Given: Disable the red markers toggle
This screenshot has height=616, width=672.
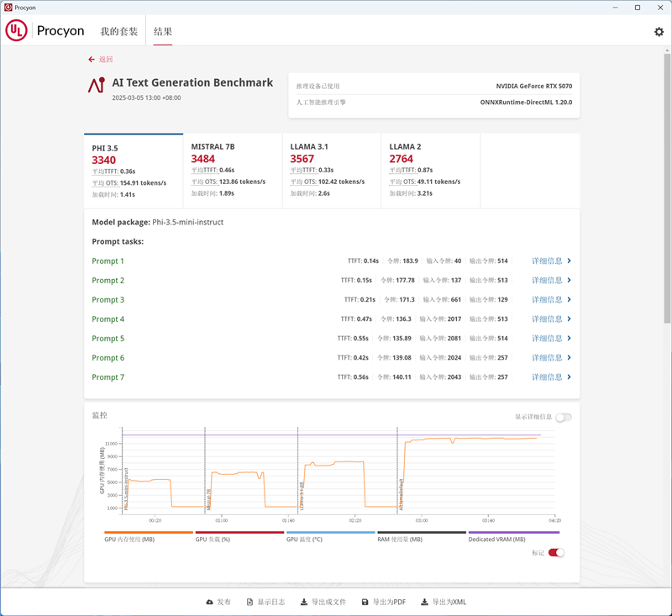Looking at the screenshot, I should tap(556, 553).
